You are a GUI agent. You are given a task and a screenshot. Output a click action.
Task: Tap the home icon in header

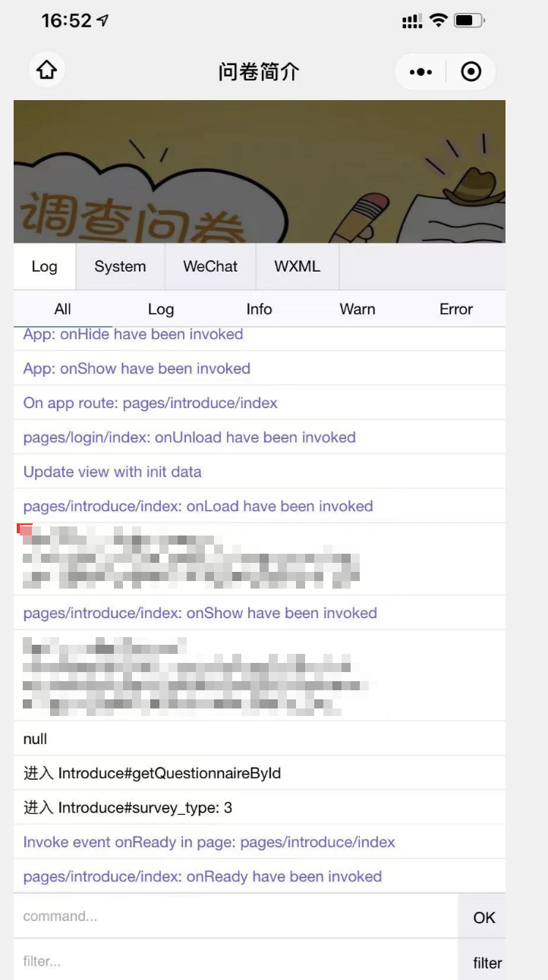pyautogui.click(x=47, y=71)
